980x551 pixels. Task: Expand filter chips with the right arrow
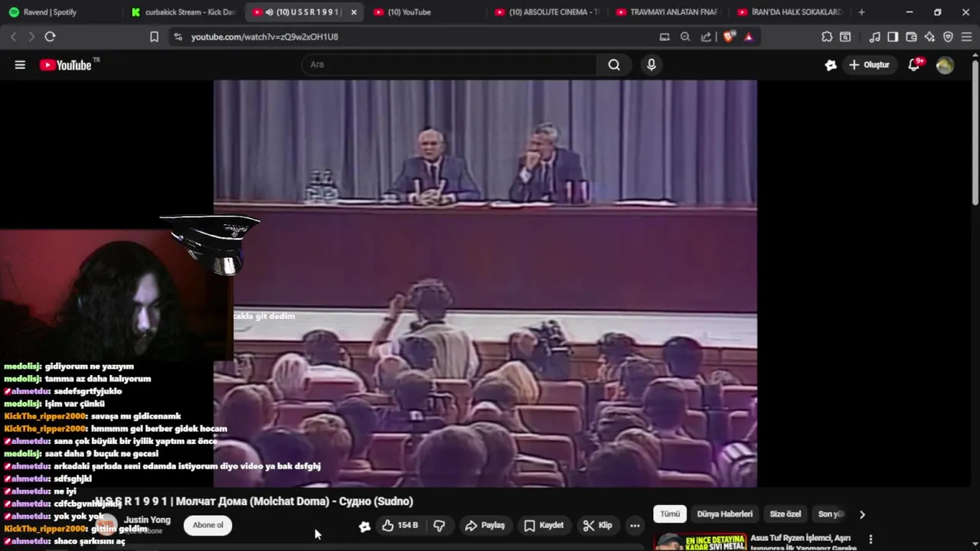[x=862, y=514]
